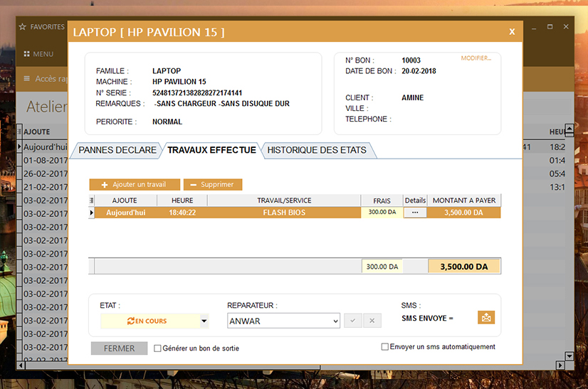Click Accès rapide hamburger in main window
This screenshot has height=389, width=588.
click(26, 79)
